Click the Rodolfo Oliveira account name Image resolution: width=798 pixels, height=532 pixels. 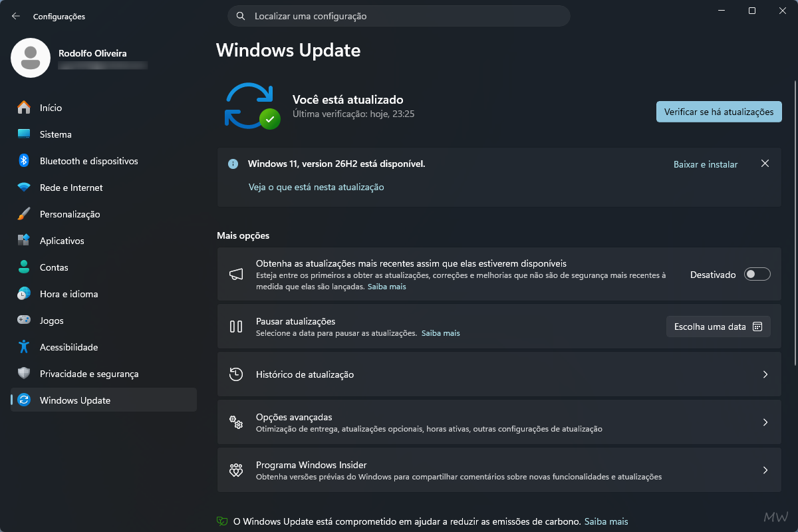92,53
